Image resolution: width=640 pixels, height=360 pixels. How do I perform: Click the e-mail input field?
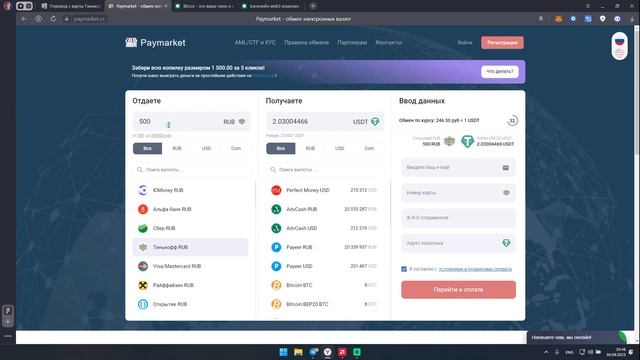point(458,168)
